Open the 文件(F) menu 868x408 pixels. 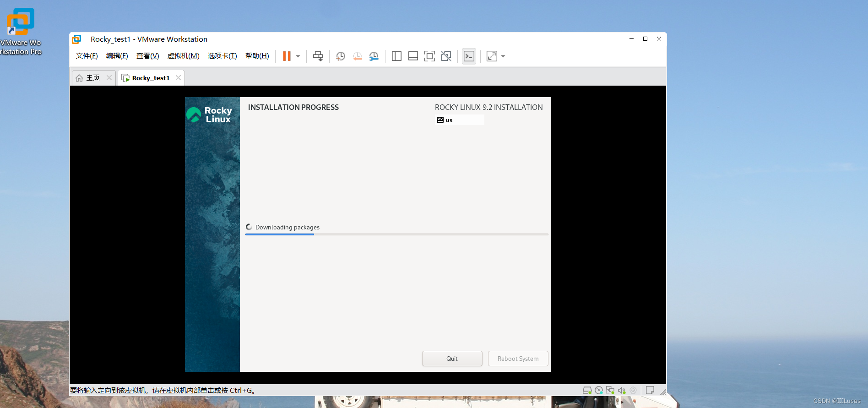pos(87,56)
